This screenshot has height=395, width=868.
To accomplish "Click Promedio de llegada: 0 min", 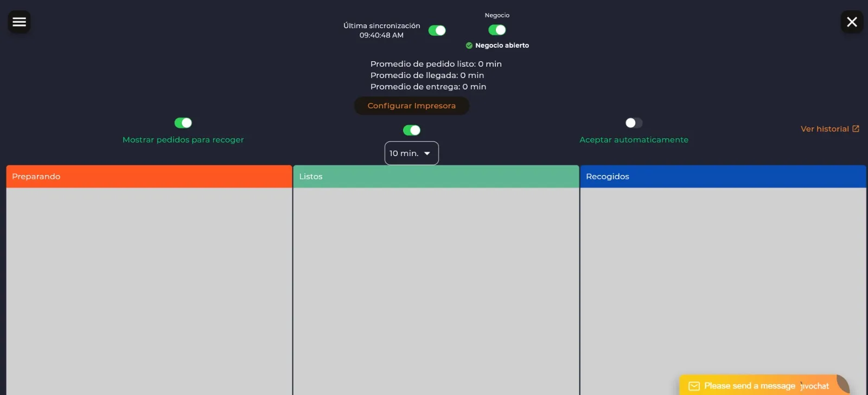I will [x=427, y=75].
